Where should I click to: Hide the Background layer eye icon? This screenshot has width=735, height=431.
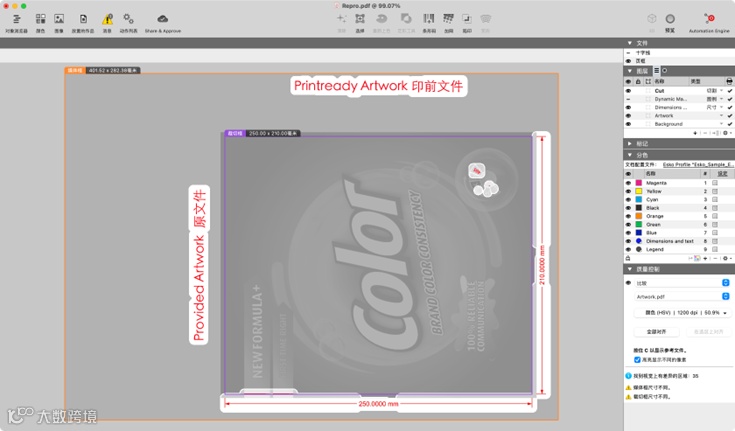tap(628, 124)
